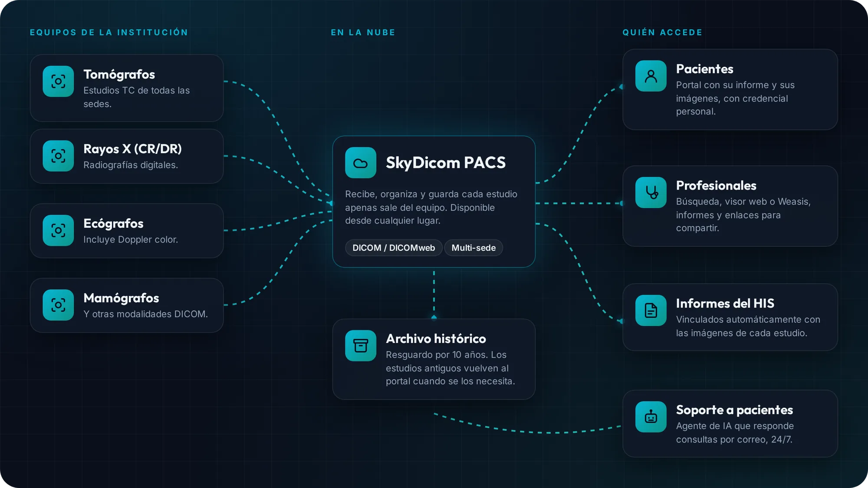Click 'Búsqueda, visor web o Weasis' description
Screen dimensions: 868x488
[x=743, y=215]
